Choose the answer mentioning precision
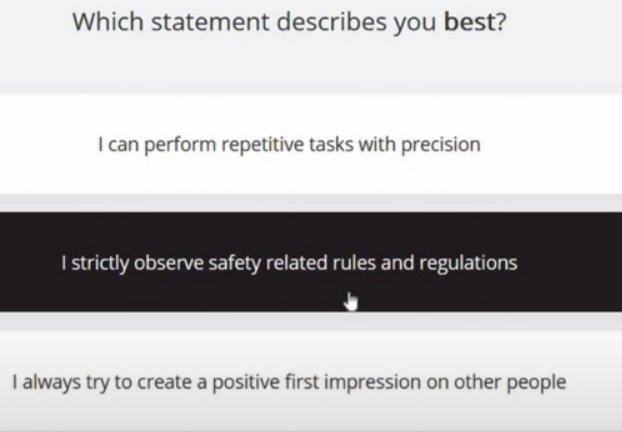622x432 pixels. [x=311, y=144]
